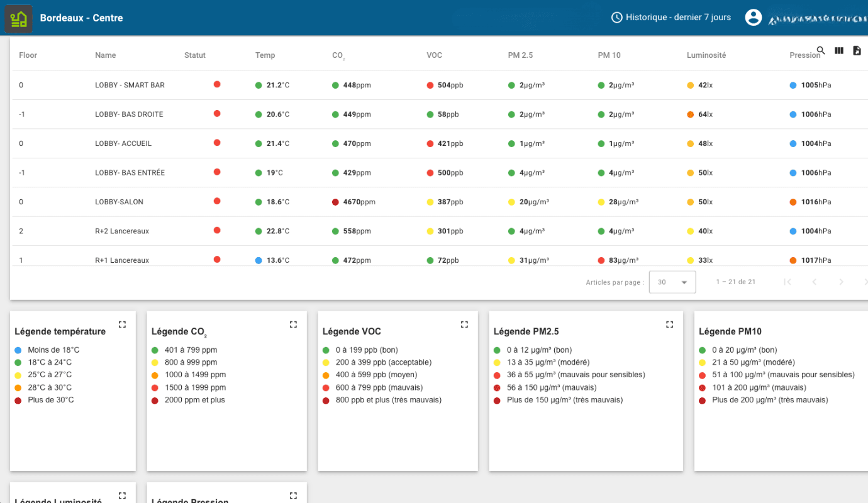Click red status dot for LOBBY-SALON
Screen dimensions: 868x503
pyautogui.click(x=217, y=201)
